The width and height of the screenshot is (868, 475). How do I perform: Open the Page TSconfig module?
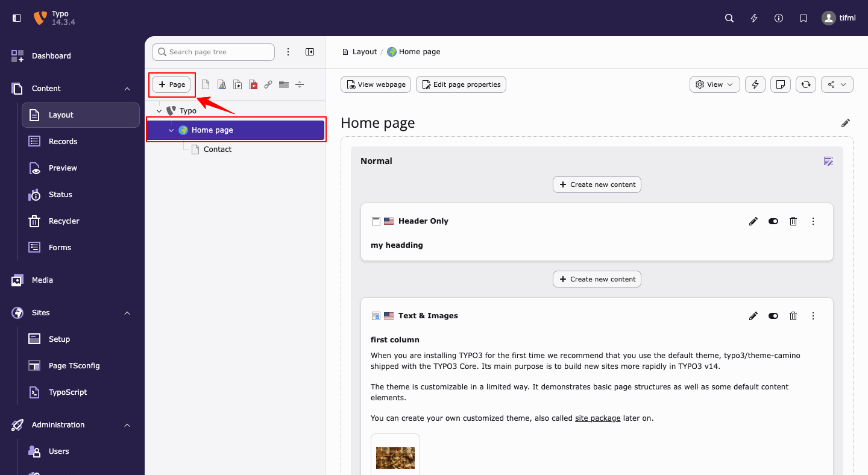pyautogui.click(x=81, y=366)
